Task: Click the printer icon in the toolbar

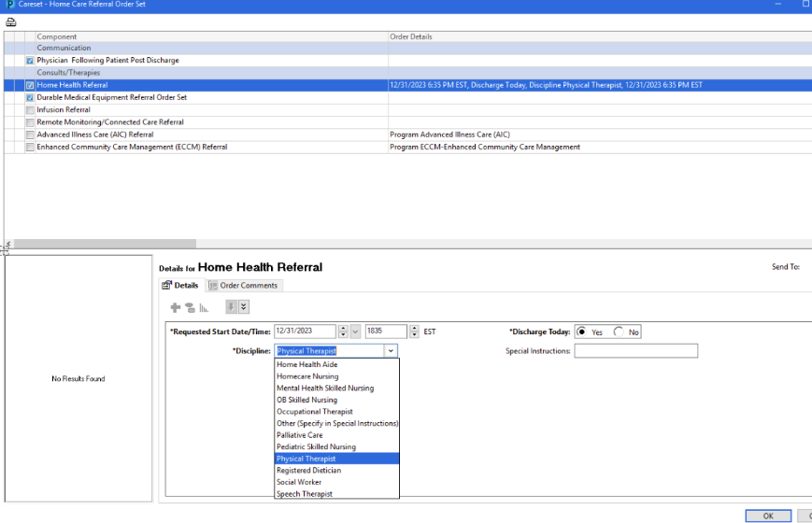Action: pyautogui.click(x=11, y=22)
